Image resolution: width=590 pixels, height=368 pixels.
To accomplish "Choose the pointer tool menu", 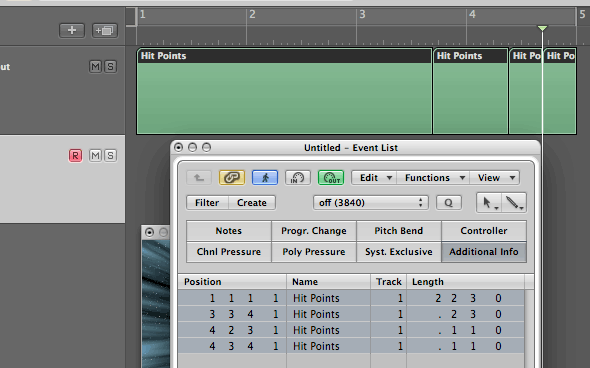I will [488, 203].
